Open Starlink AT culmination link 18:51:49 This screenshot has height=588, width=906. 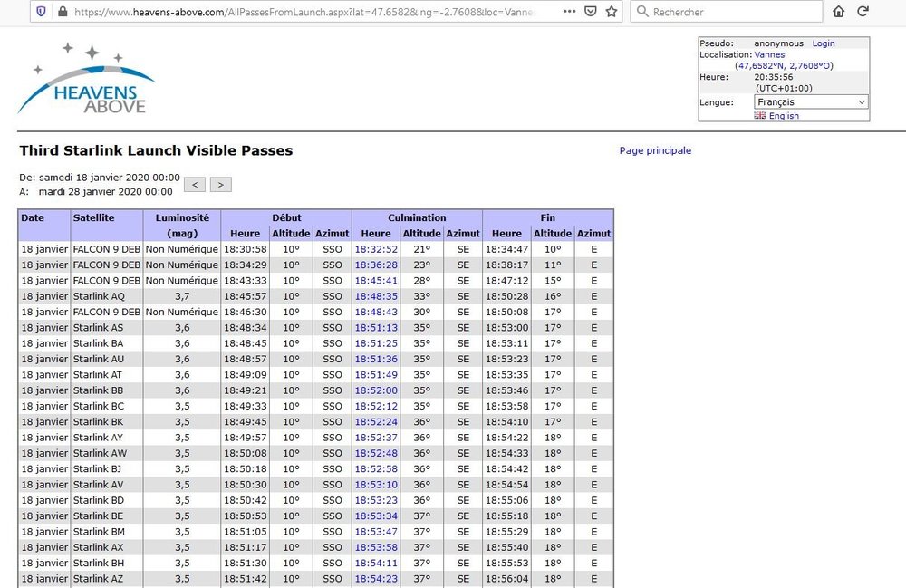(x=376, y=375)
